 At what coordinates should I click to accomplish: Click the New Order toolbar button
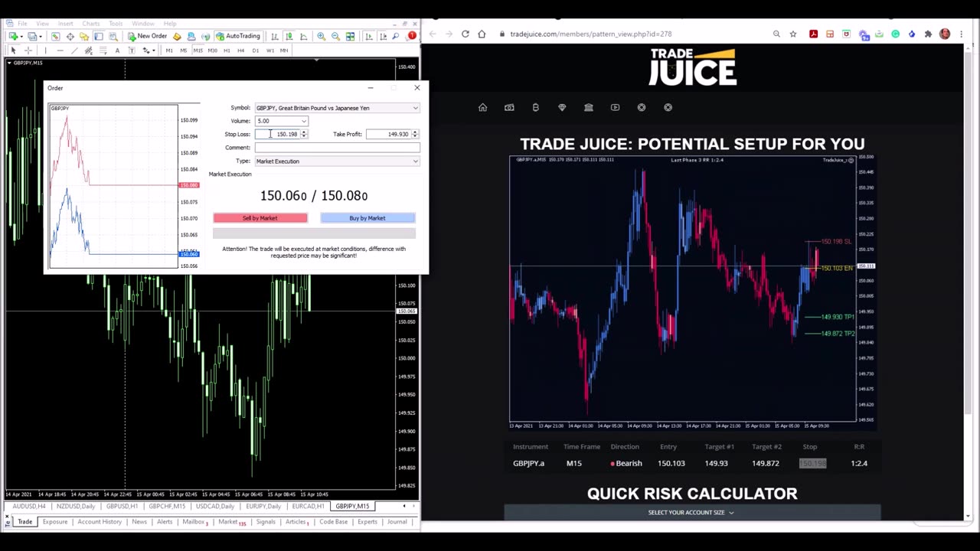pos(147,36)
